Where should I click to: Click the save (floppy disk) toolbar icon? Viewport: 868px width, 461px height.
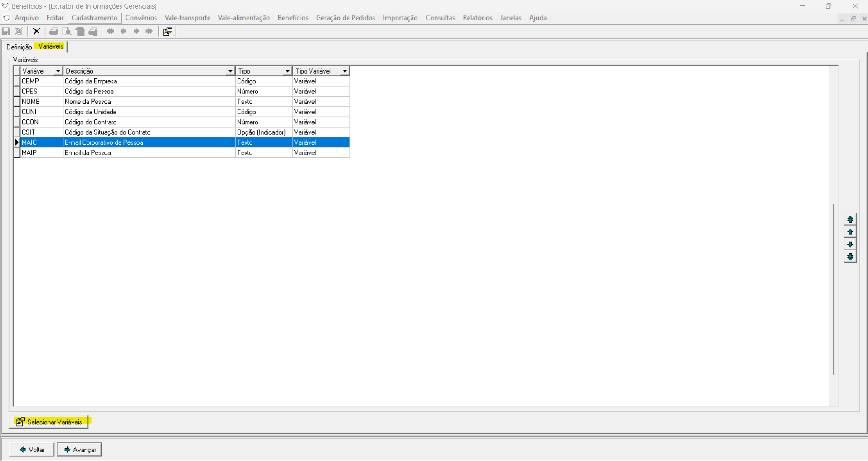pyautogui.click(x=6, y=31)
